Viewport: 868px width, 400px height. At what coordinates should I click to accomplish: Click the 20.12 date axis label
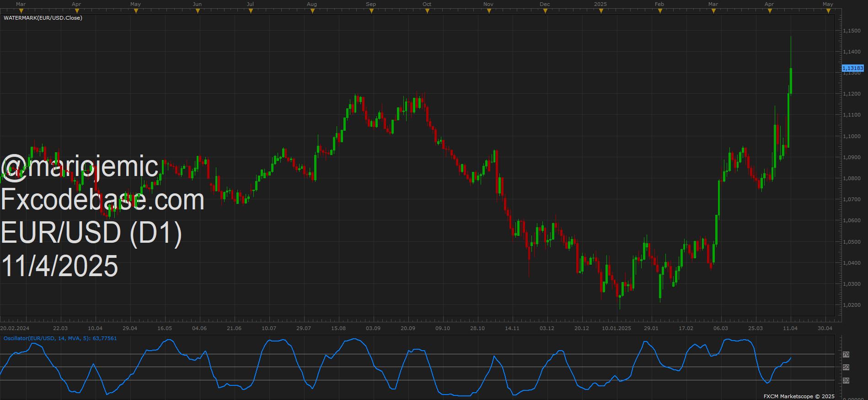582,328
